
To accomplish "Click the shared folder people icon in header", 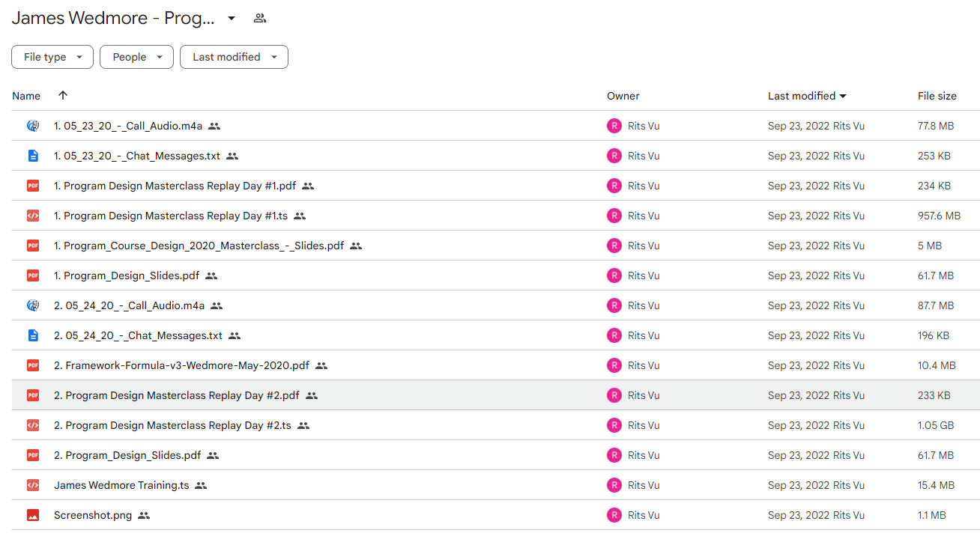I will point(260,18).
